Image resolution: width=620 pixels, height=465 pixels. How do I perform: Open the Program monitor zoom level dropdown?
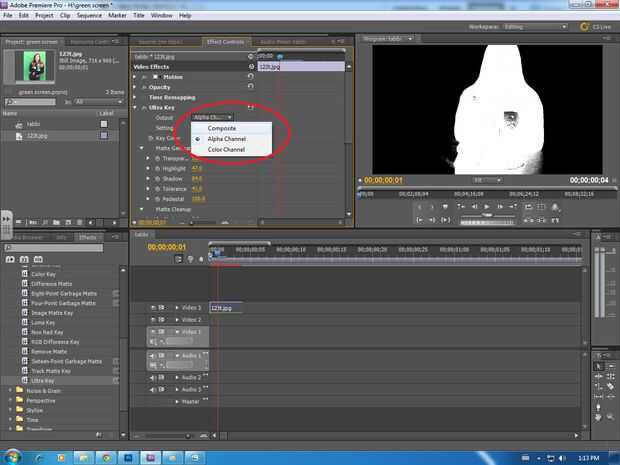[488, 180]
